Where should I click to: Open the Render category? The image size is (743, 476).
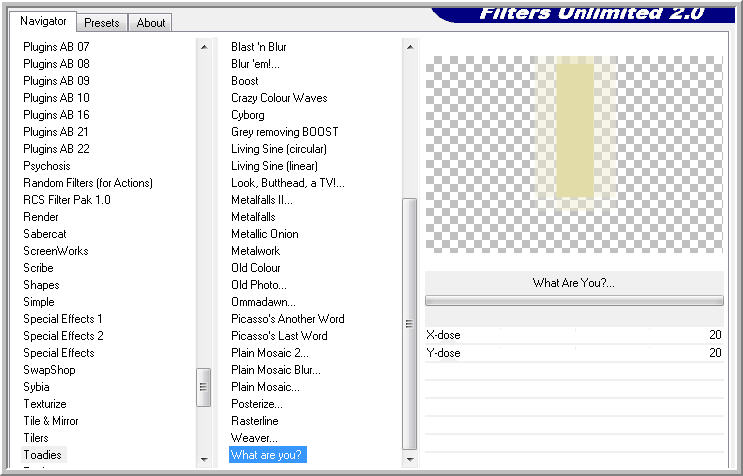point(41,217)
